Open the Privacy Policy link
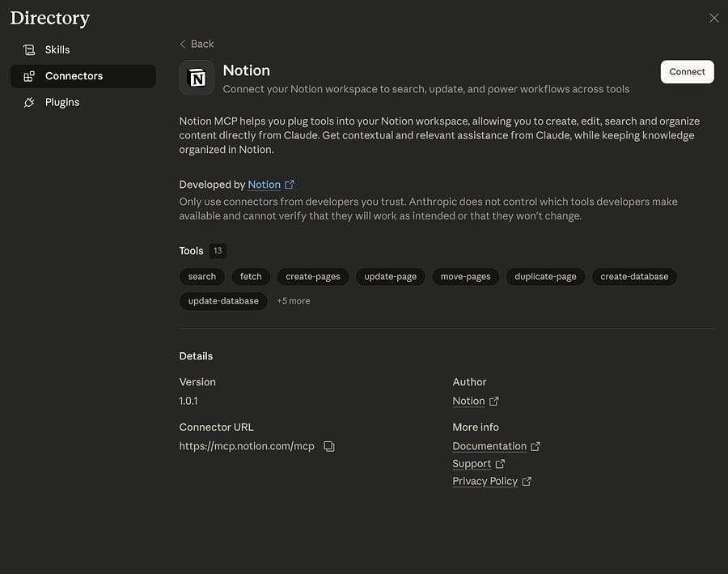This screenshot has width=728, height=574. click(x=485, y=482)
